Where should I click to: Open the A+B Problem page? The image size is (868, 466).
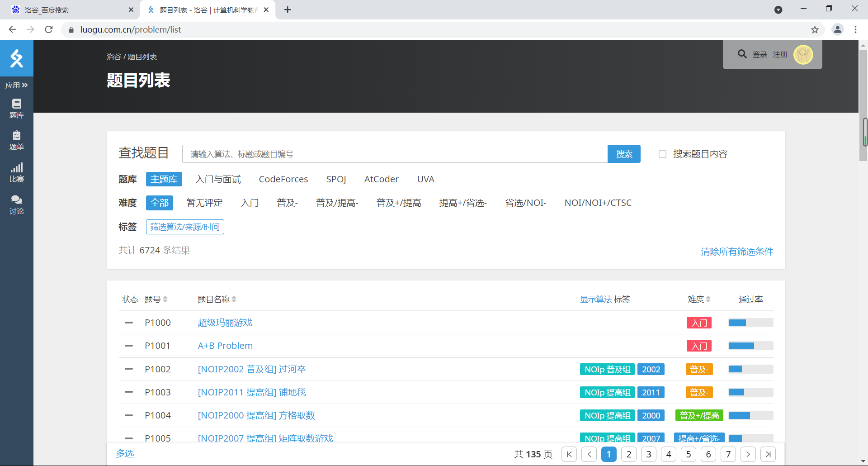click(225, 346)
